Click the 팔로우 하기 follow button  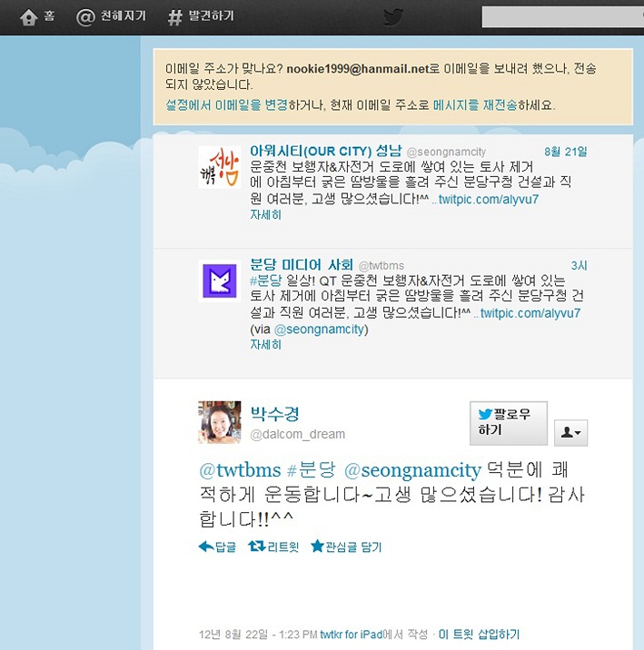point(509,423)
